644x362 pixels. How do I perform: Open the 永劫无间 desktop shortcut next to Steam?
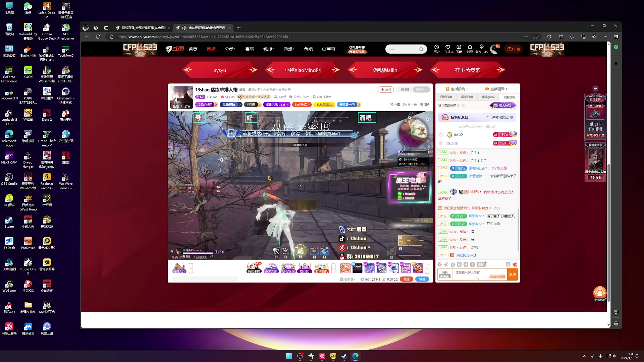pyautogui.click(x=28, y=222)
